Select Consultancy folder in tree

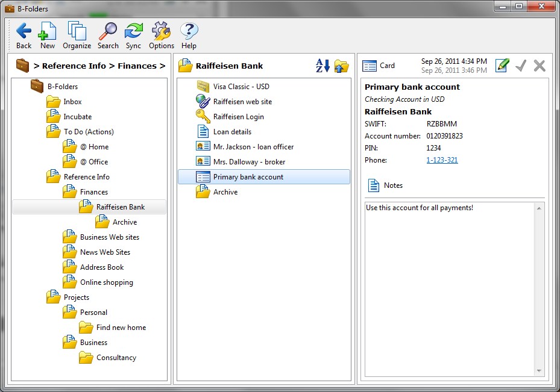click(x=108, y=358)
